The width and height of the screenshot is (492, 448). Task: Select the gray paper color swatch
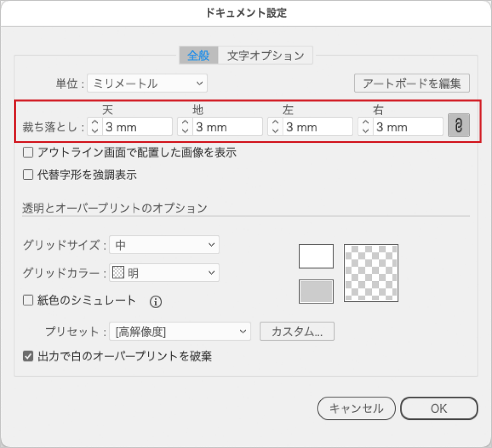tap(316, 291)
